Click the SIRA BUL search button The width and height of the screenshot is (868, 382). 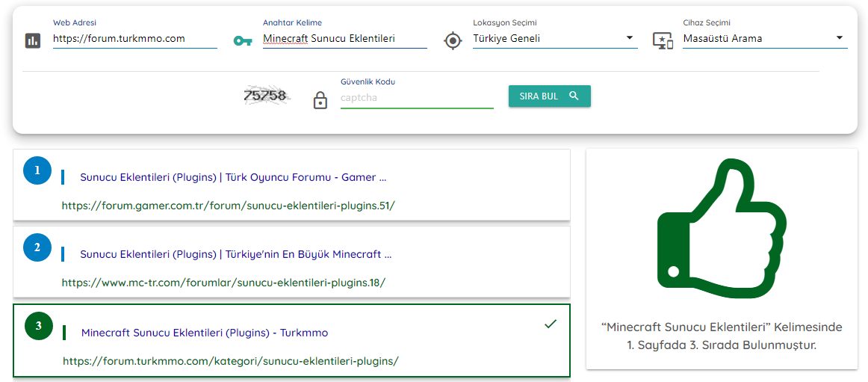pos(550,96)
